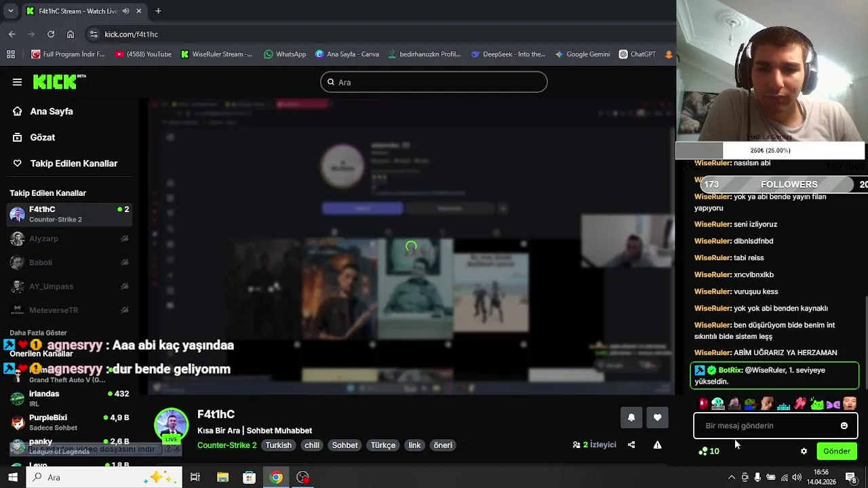
Task: Open the Chrome apps grid shortcut
Action: click(x=11, y=54)
